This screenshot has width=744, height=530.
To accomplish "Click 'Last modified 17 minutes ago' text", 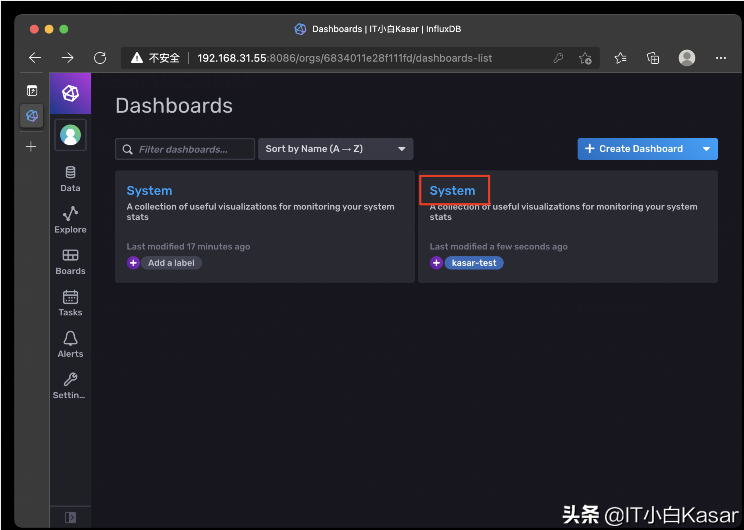I will [x=188, y=247].
